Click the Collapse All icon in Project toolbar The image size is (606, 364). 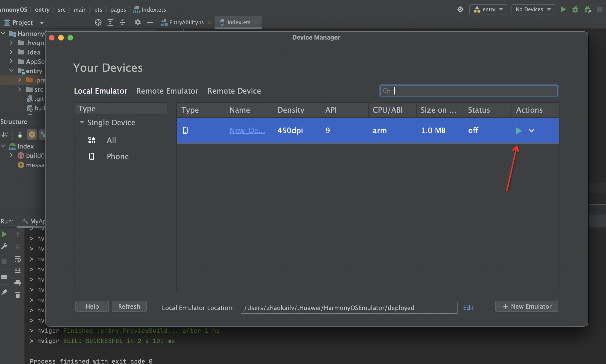[122, 22]
